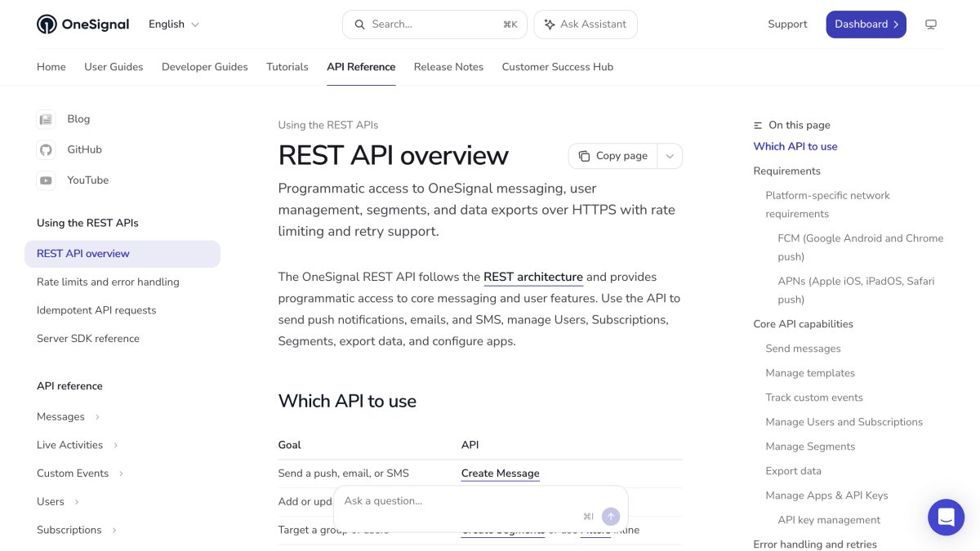Click the OneSignal logo
This screenshot has height=551, width=980.
tap(82, 24)
